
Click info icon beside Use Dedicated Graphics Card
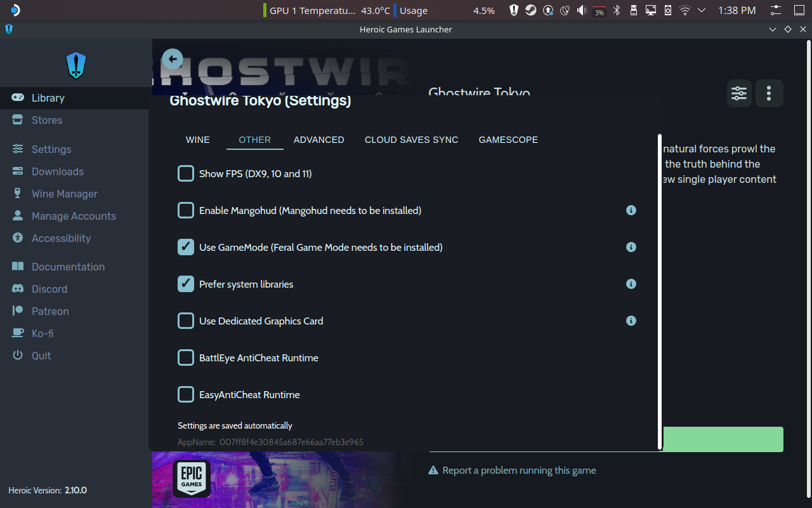(631, 321)
